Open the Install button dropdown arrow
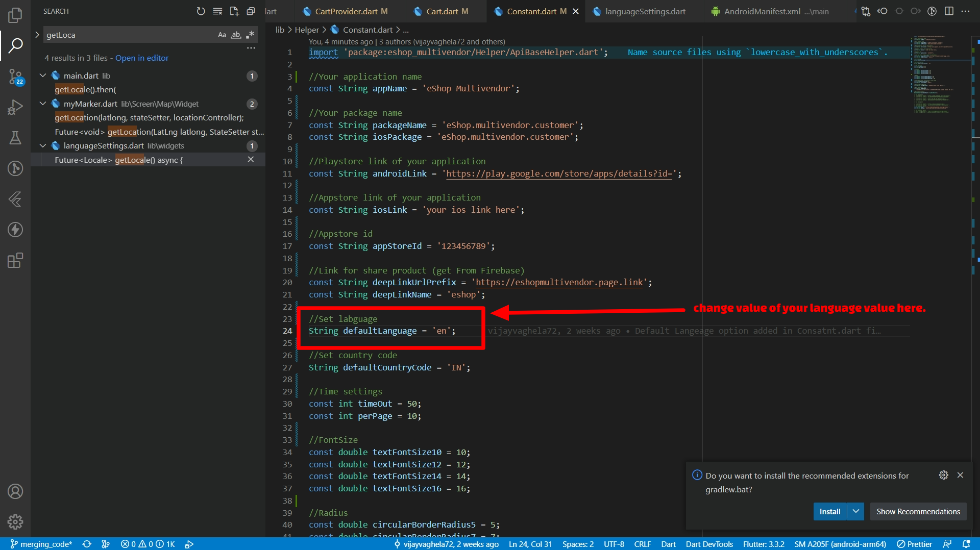The height and width of the screenshot is (550, 980). coord(856,511)
